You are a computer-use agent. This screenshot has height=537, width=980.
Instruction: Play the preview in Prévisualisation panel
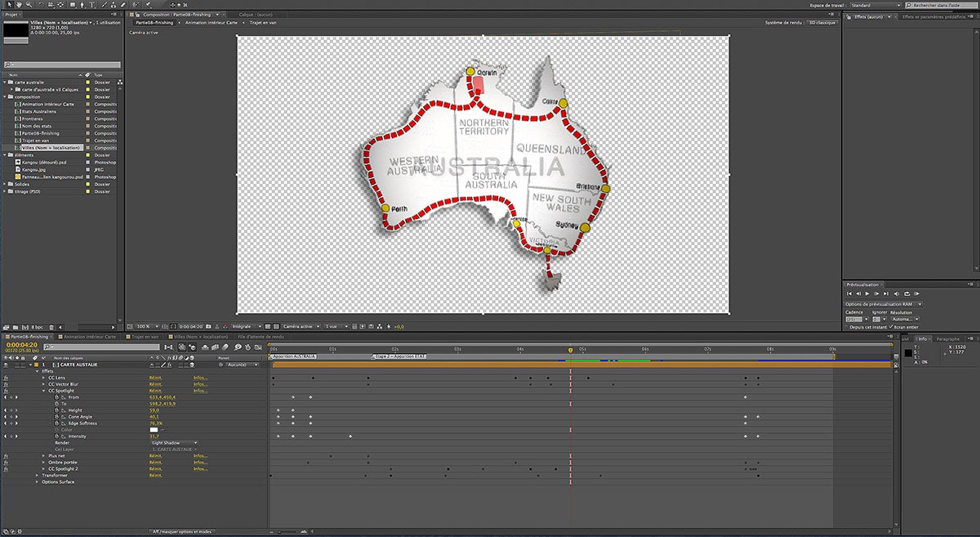867,293
